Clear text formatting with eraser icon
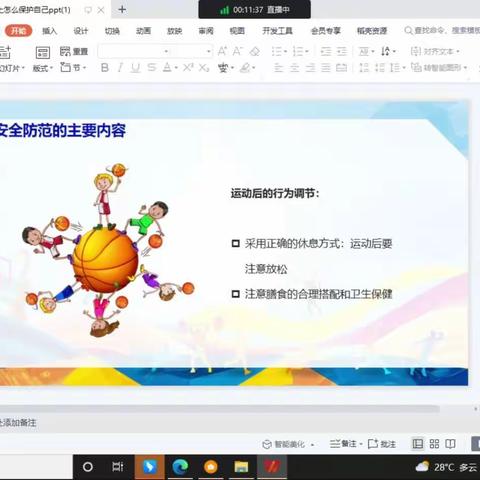This screenshot has width=480, height=480. click(x=255, y=51)
